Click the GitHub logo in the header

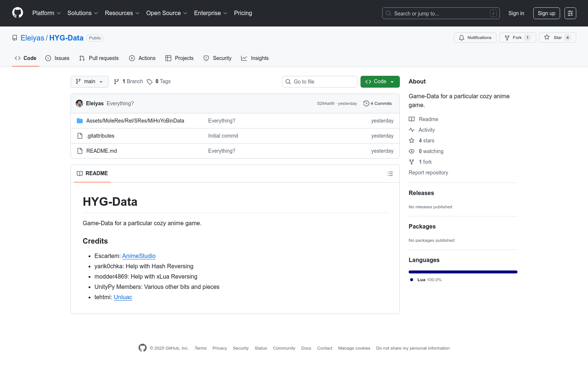tap(18, 13)
